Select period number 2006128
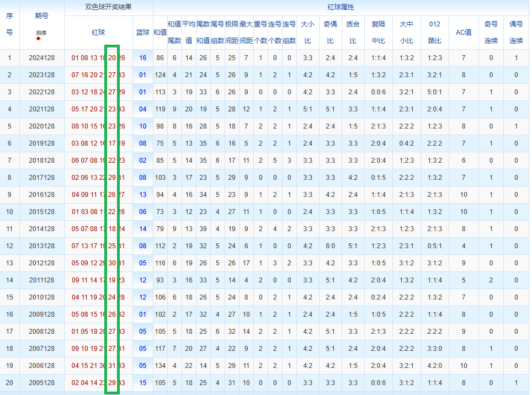Viewport: 532px width, 395px height. (x=42, y=366)
